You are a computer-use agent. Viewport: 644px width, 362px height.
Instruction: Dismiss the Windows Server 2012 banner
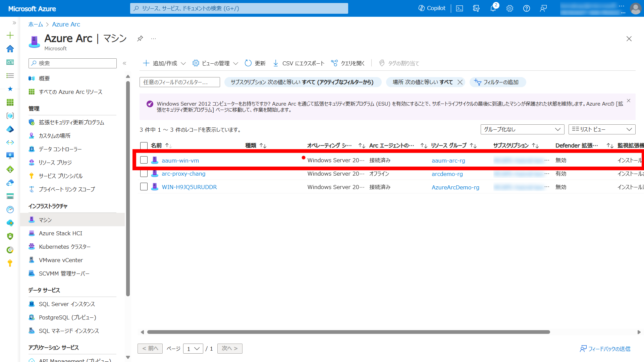click(x=629, y=101)
